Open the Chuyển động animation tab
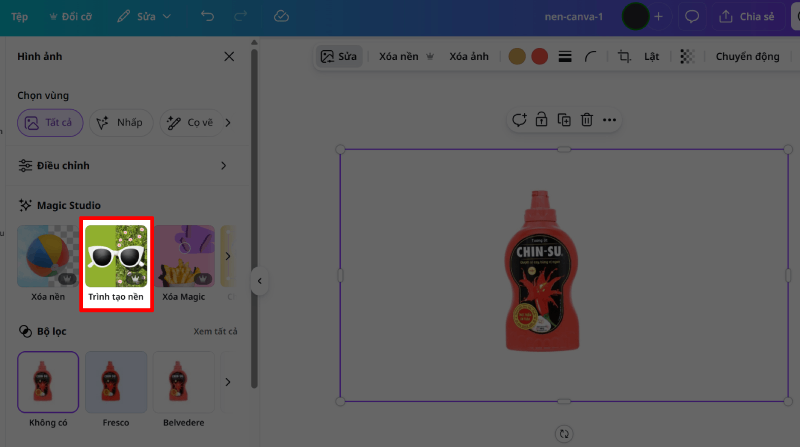Image resolution: width=800 pixels, height=447 pixels. pyautogui.click(x=747, y=57)
